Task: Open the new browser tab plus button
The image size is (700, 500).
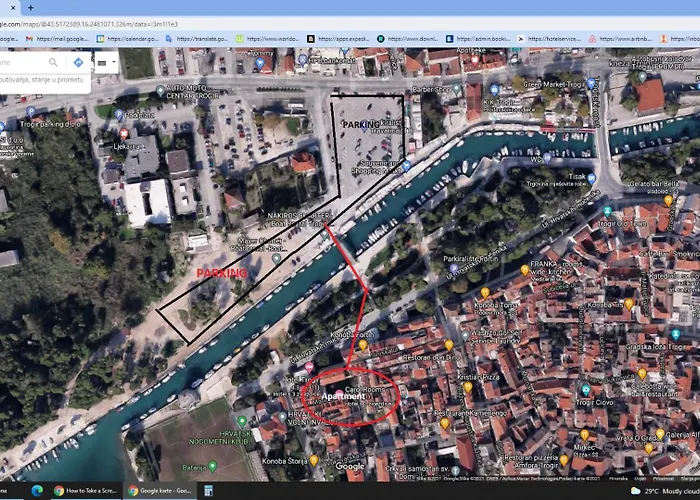Action: 31,7
